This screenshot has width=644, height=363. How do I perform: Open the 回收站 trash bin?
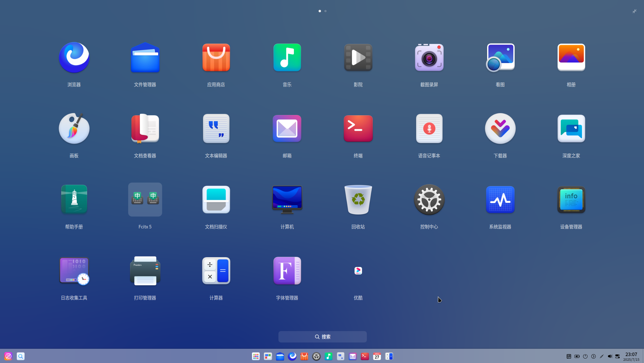pyautogui.click(x=358, y=200)
